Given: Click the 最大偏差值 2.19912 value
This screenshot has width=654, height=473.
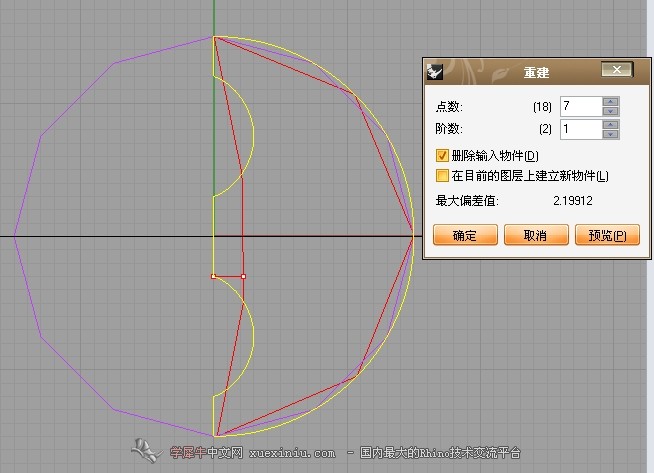Looking at the screenshot, I should pos(573,201).
